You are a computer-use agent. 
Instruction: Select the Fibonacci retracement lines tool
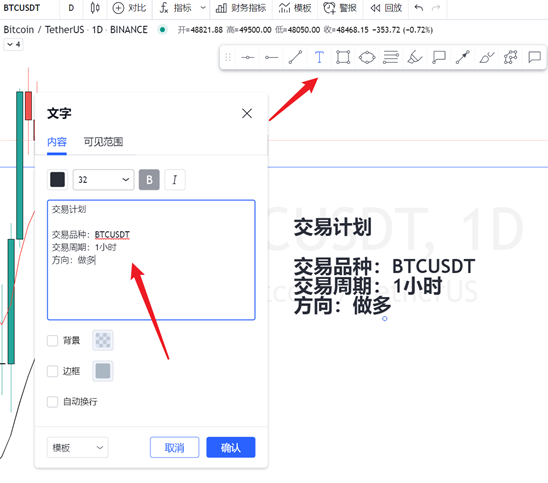pyautogui.click(x=391, y=57)
